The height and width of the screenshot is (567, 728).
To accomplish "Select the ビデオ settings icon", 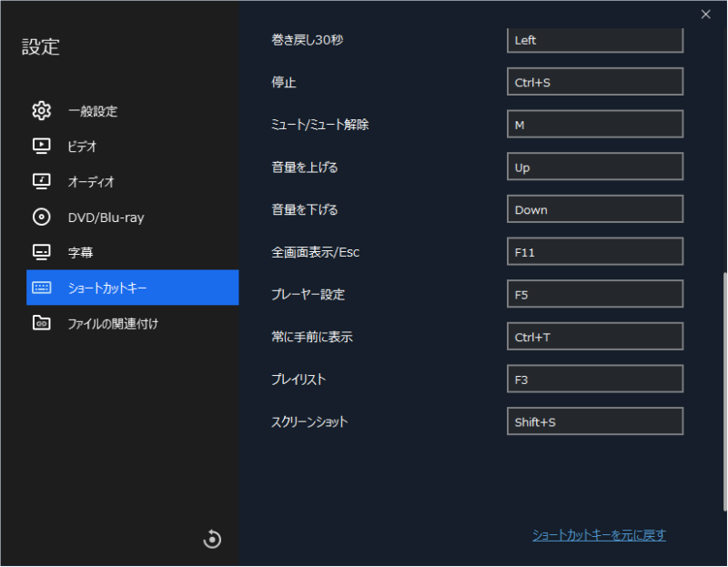I will pyautogui.click(x=41, y=146).
